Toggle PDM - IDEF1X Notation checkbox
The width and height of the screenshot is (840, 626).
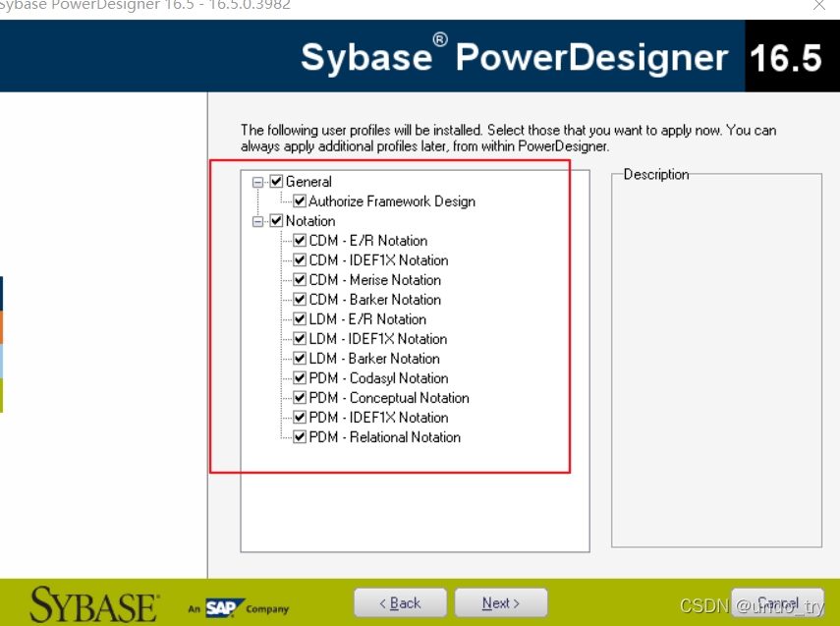300,417
